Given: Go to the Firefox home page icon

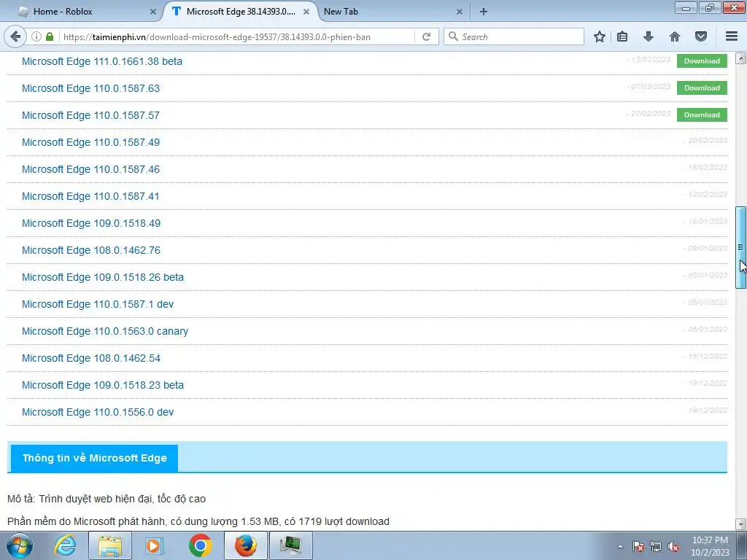Looking at the screenshot, I should pyautogui.click(x=675, y=36).
